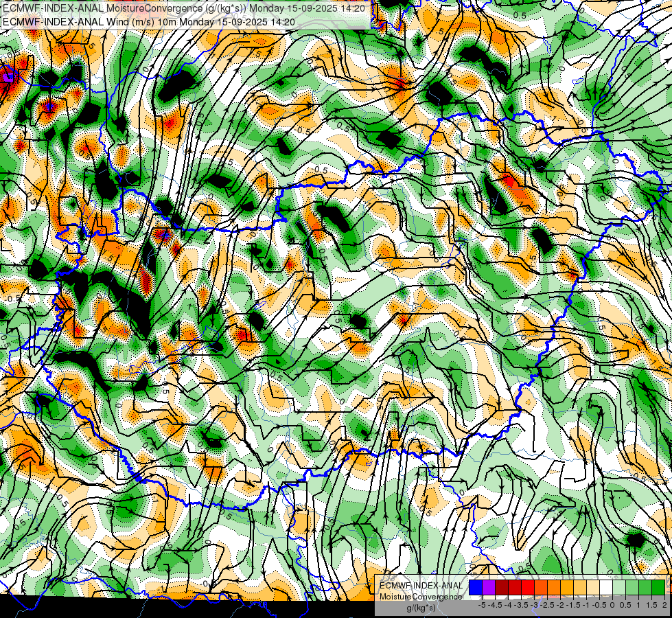672x618 pixels.
Task: Click the light green swatch between 0.5 and 1
Action: (x=632, y=588)
